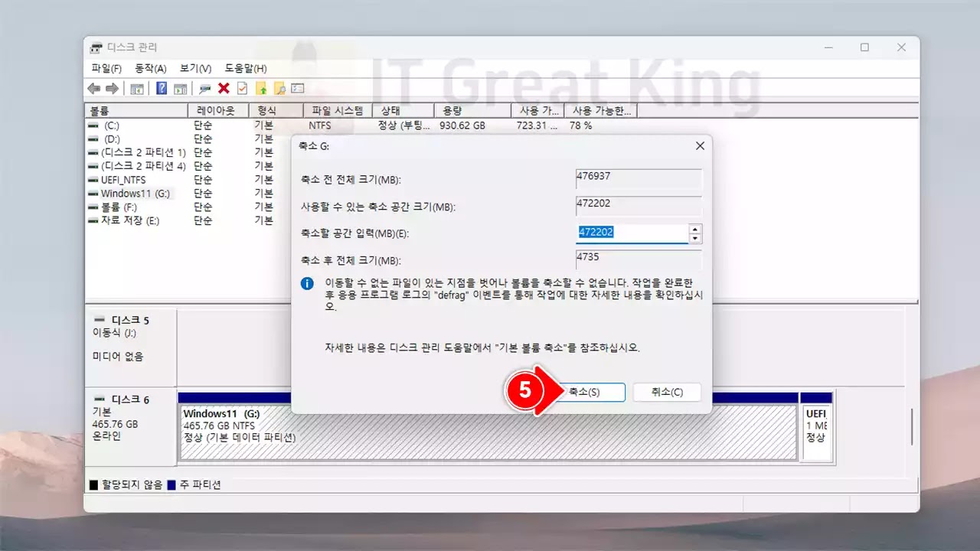Click the 축소 전 전체 크기 value 476937
The width and height of the screenshot is (980, 551).
639,179
